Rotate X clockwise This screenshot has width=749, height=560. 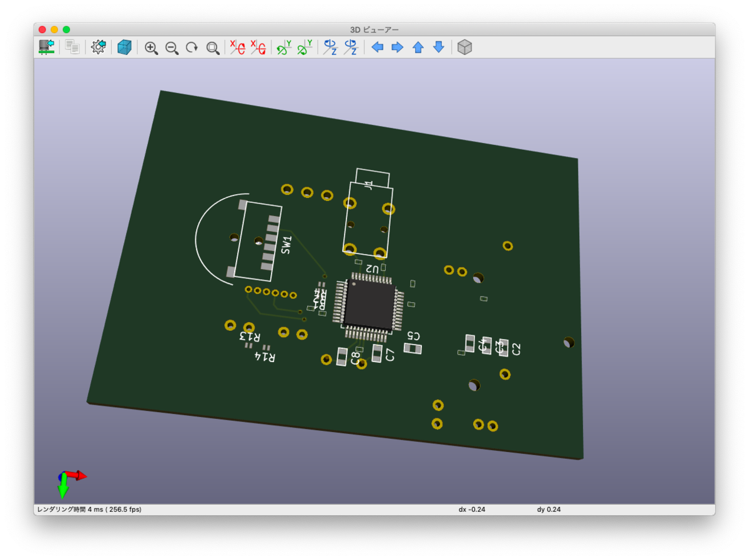point(237,47)
